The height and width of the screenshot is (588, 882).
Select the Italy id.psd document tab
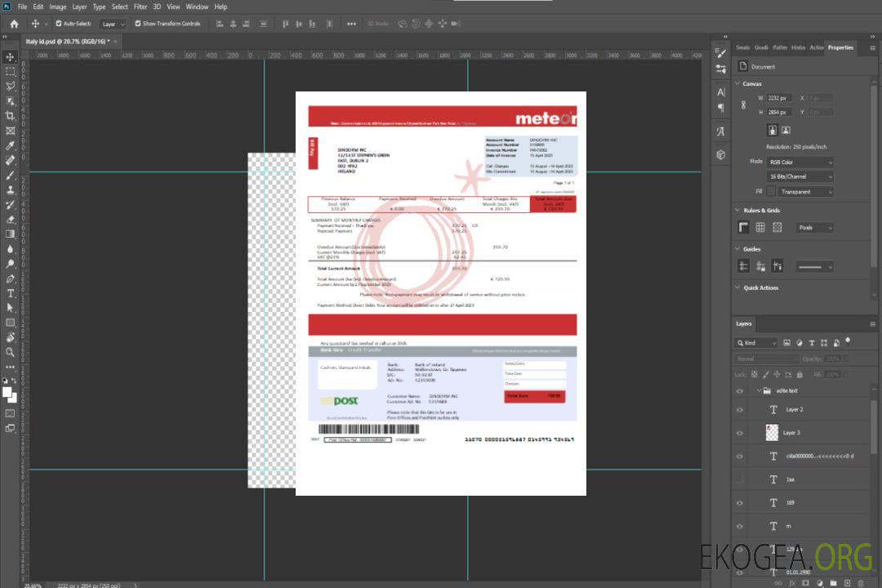(x=68, y=41)
